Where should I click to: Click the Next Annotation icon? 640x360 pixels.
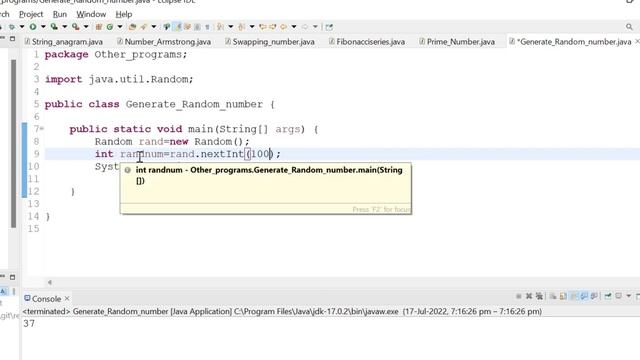[x=220, y=27]
